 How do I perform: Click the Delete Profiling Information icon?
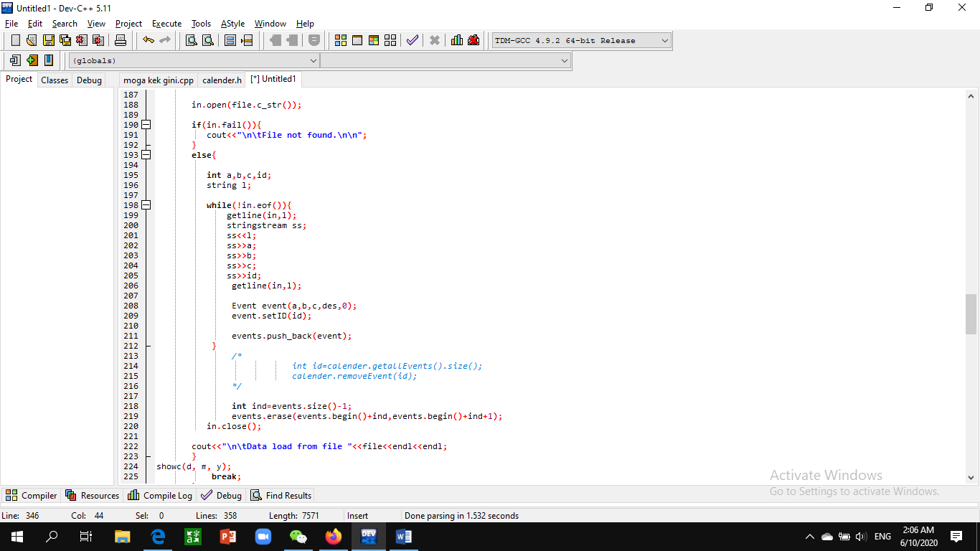[x=473, y=40]
